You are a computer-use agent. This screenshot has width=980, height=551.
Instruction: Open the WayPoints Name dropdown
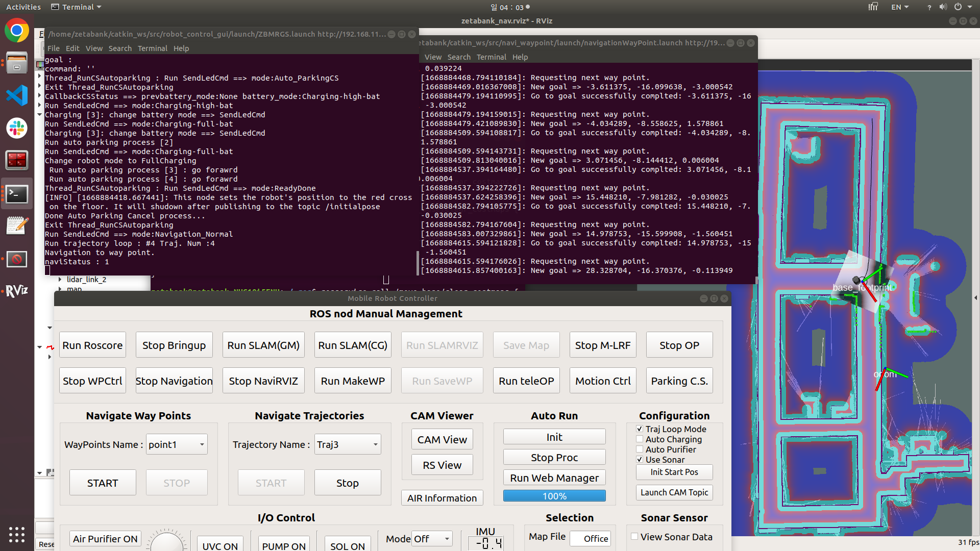click(x=177, y=444)
